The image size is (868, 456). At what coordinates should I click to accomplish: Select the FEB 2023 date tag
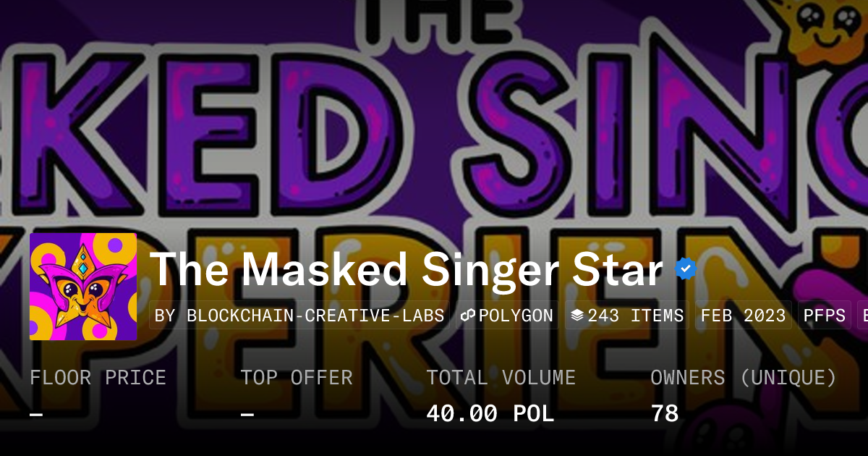[x=744, y=316]
